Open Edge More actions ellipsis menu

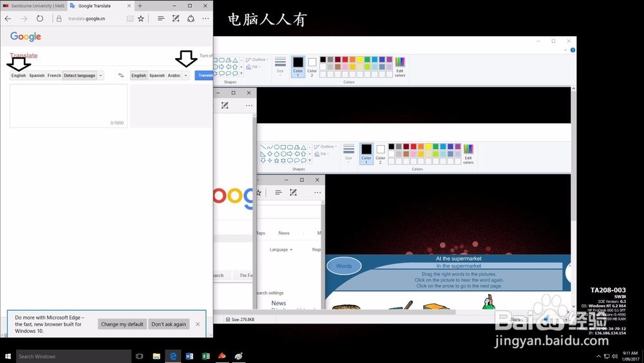coord(205,19)
